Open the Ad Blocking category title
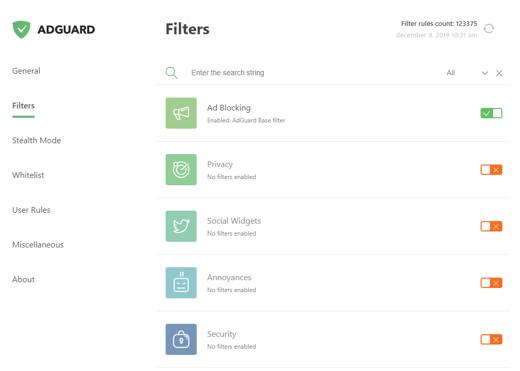Screen dimensions: 520x371 pos(229,108)
